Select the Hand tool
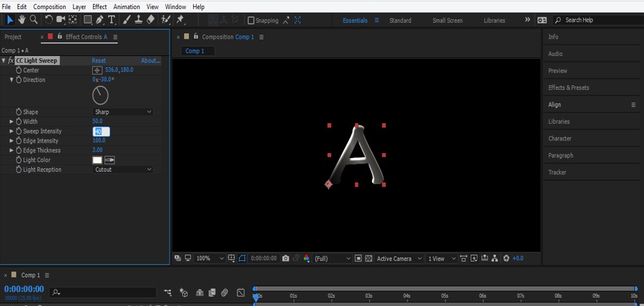This screenshot has height=306, width=644. pos(21,19)
